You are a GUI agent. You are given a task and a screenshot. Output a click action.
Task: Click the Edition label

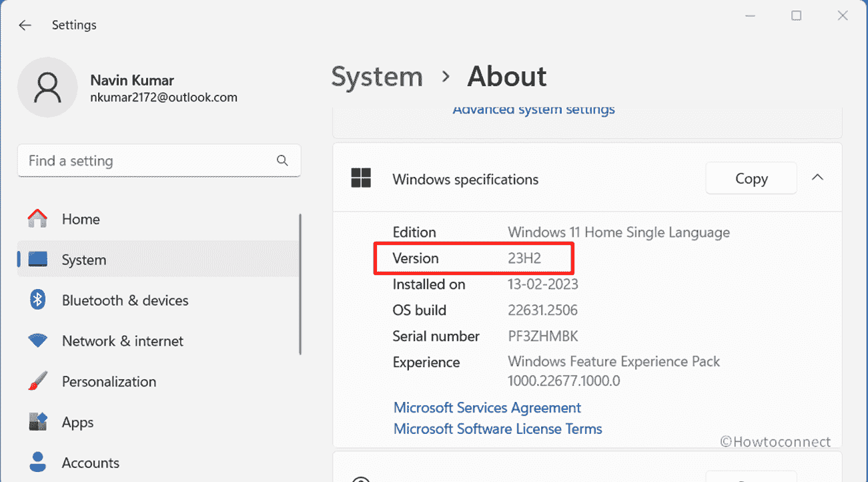pyautogui.click(x=414, y=232)
